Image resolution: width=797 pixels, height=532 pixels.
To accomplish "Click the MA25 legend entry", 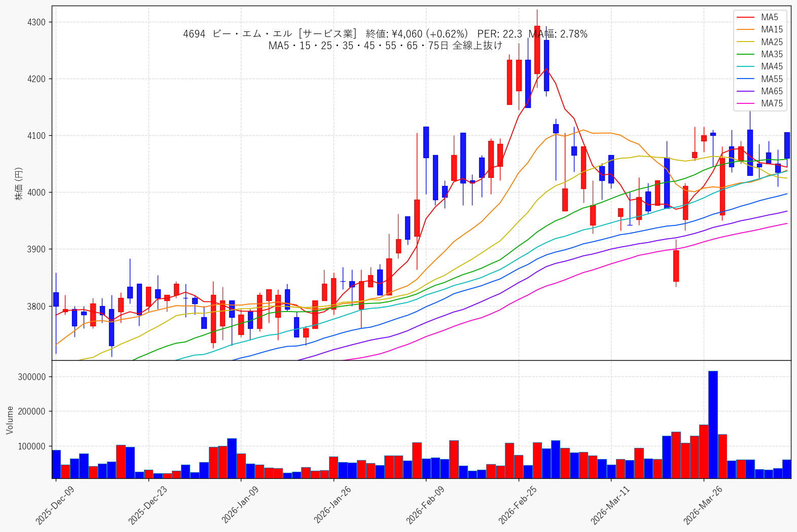I will (x=759, y=42).
